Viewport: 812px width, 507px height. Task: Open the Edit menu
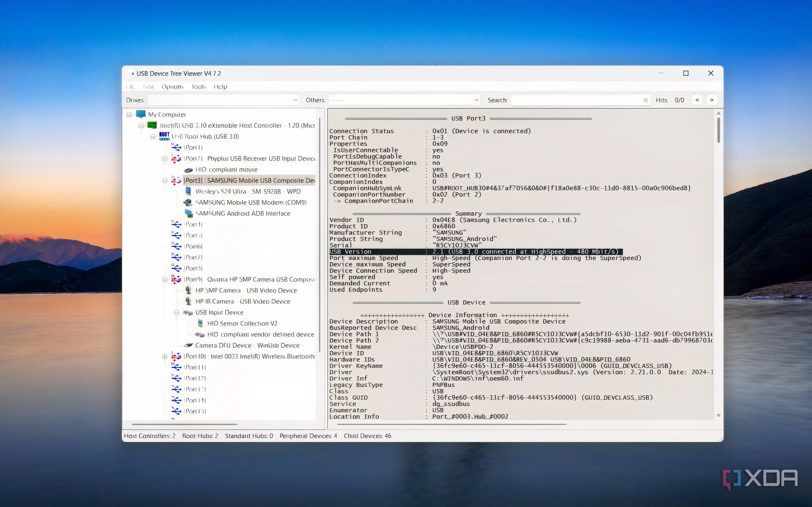148,87
